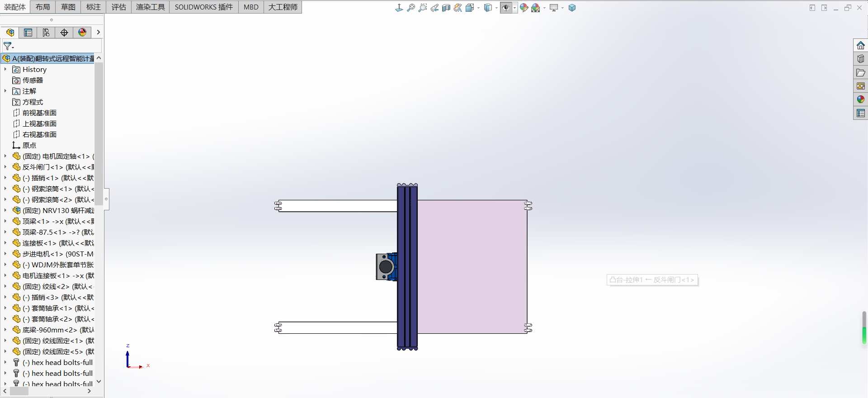Open Hide/Show Items dropdown arrow

point(514,8)
